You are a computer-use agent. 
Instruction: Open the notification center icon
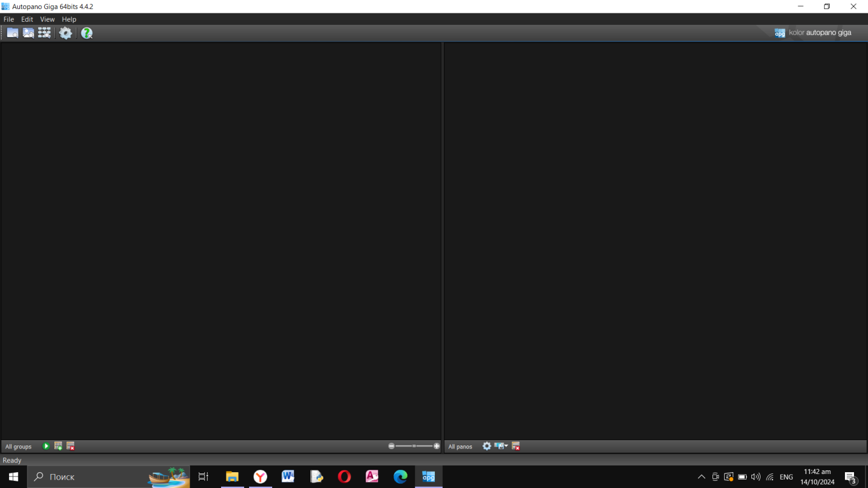pyautogui.click(x=851, y=477)
